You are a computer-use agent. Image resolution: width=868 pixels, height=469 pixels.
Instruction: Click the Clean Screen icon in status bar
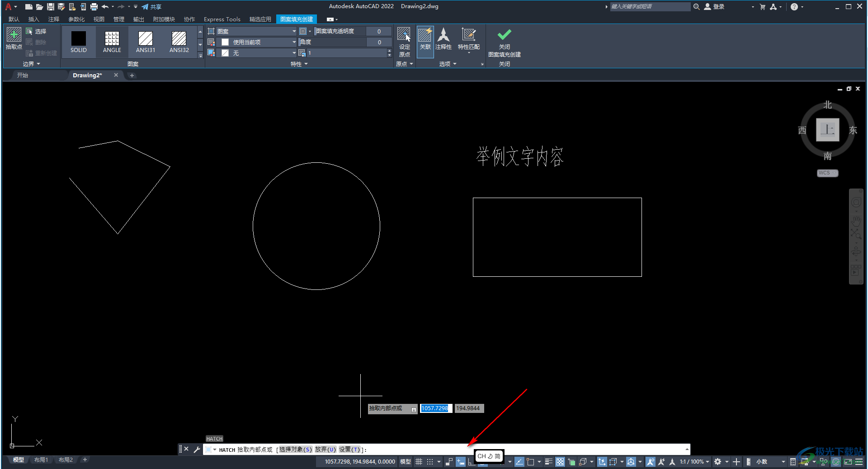(848, 462)
